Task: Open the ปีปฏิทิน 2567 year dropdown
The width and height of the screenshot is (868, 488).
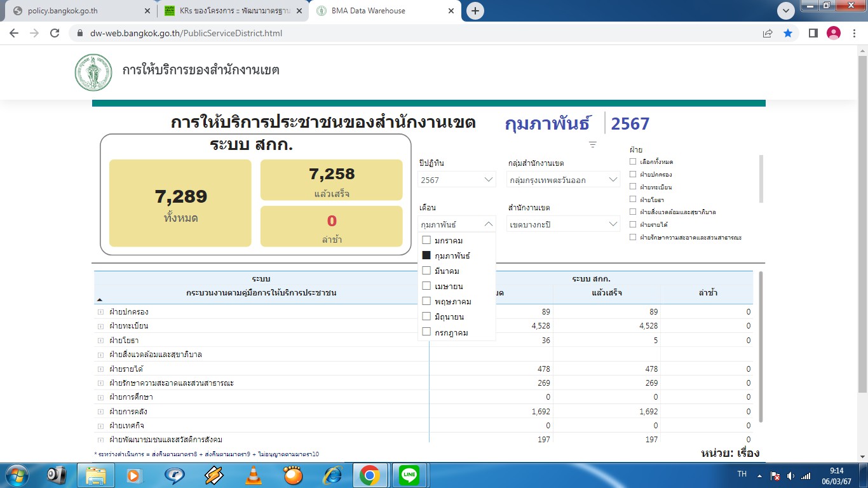Action: (x=457, y=180)
